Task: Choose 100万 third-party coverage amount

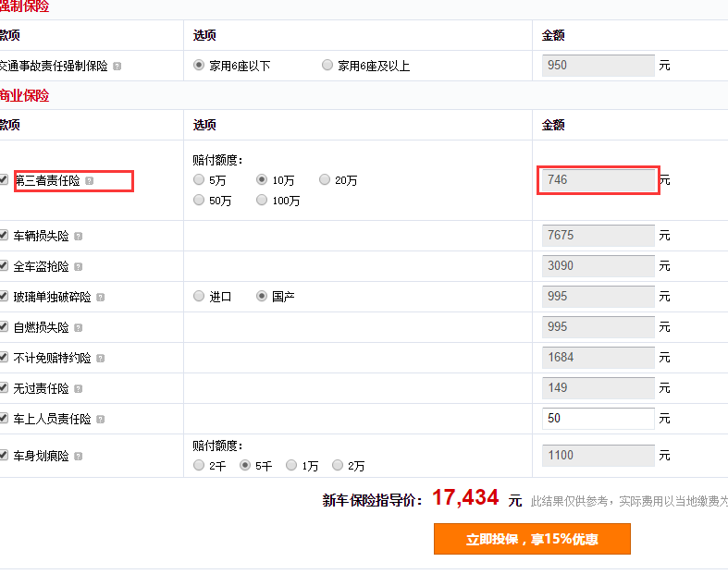Action: (262, 200)
